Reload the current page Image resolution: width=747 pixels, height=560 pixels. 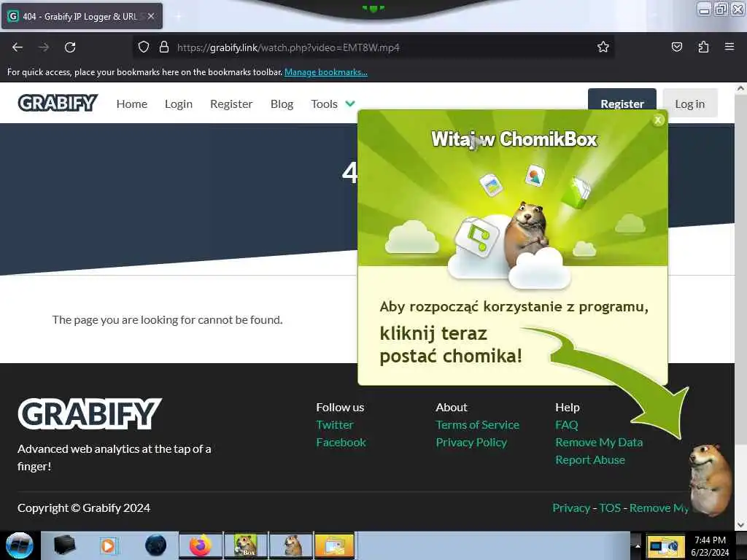coord(70,47)
